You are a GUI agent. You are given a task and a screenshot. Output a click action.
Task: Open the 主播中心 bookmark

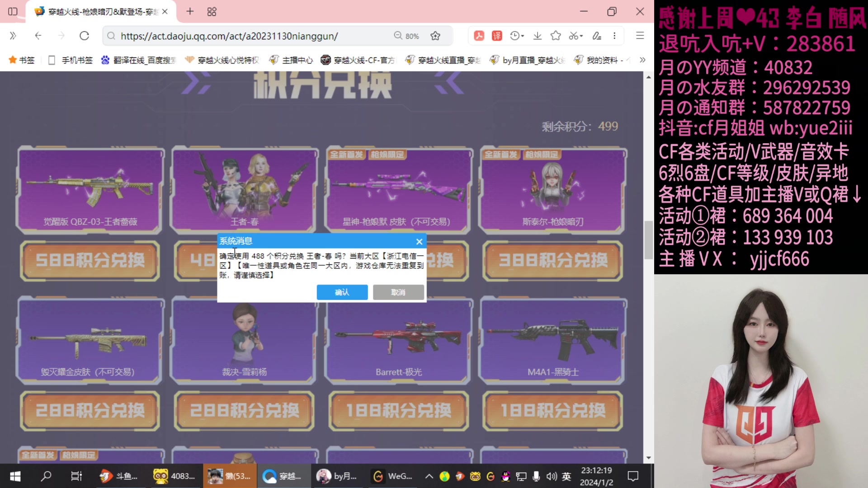point(291,60)
